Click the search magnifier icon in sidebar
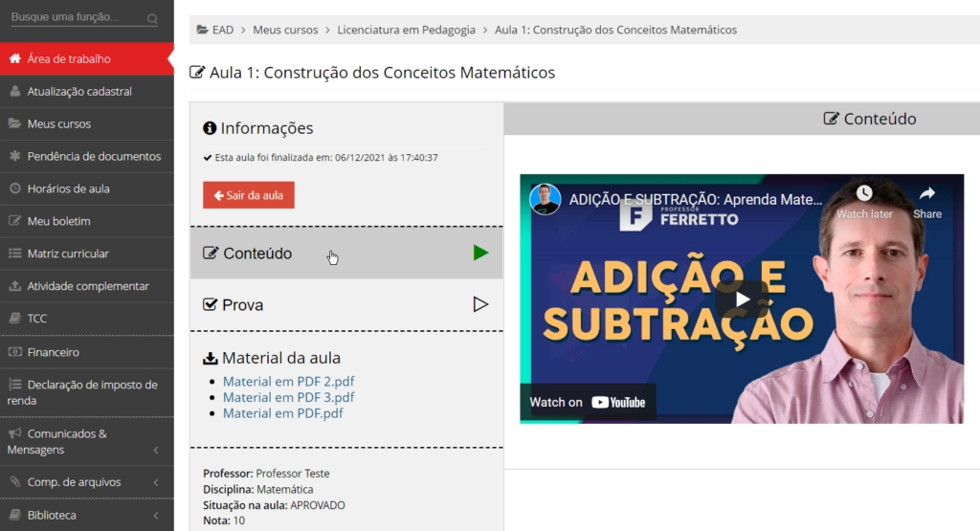 (153, 19)
